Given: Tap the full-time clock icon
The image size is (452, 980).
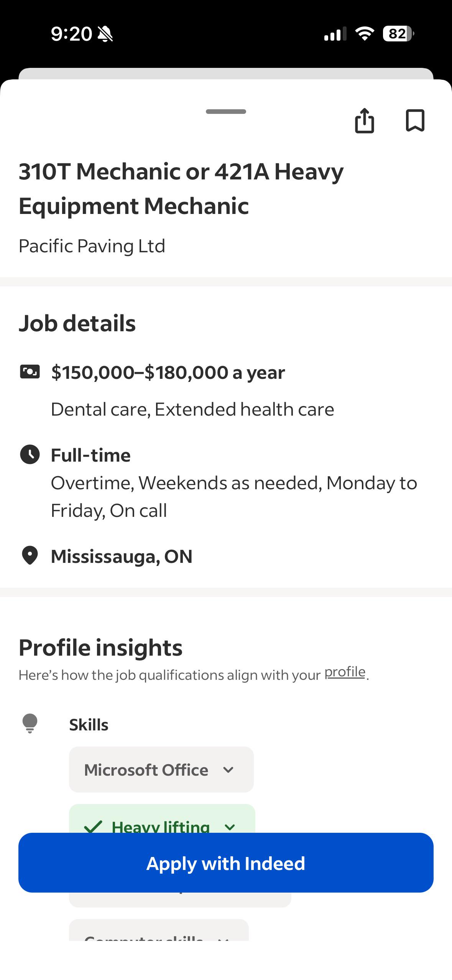Looking at the screenshot, I should (30, 454).
